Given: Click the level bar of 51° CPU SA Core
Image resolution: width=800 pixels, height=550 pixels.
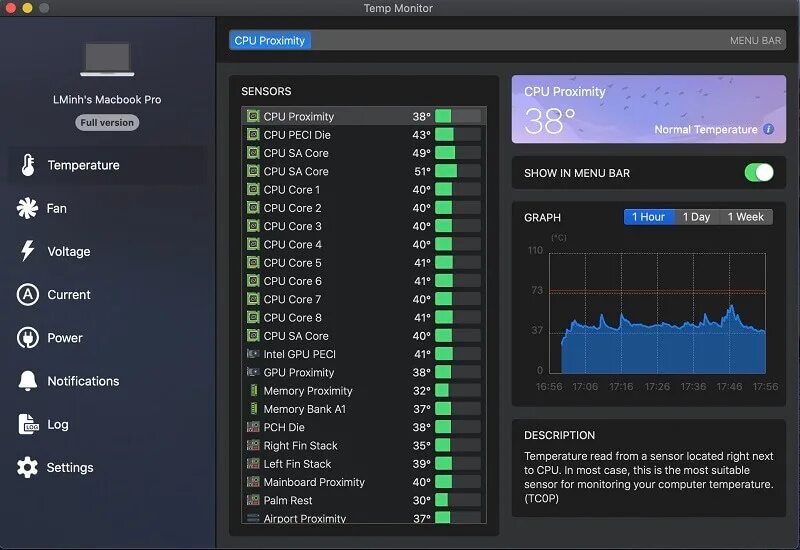Looking at the screenshot, I should pos(458,171).
